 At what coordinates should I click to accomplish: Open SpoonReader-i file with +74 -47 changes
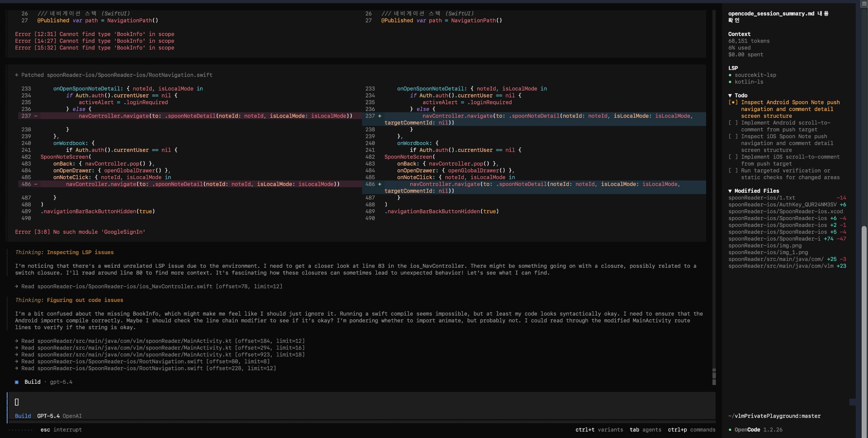coord(787,238)
